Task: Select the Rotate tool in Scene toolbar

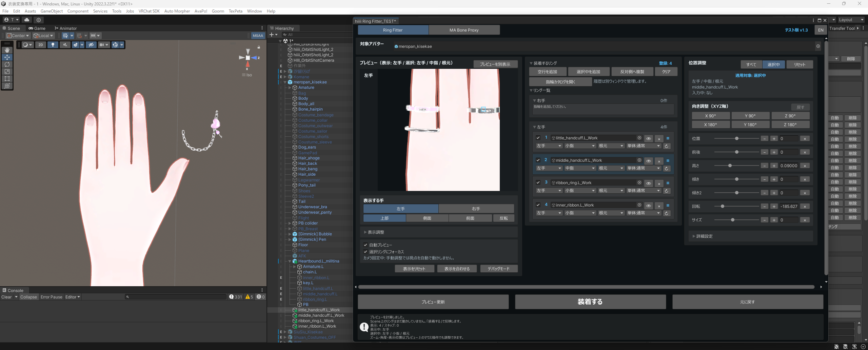Action: pos(7,64)
